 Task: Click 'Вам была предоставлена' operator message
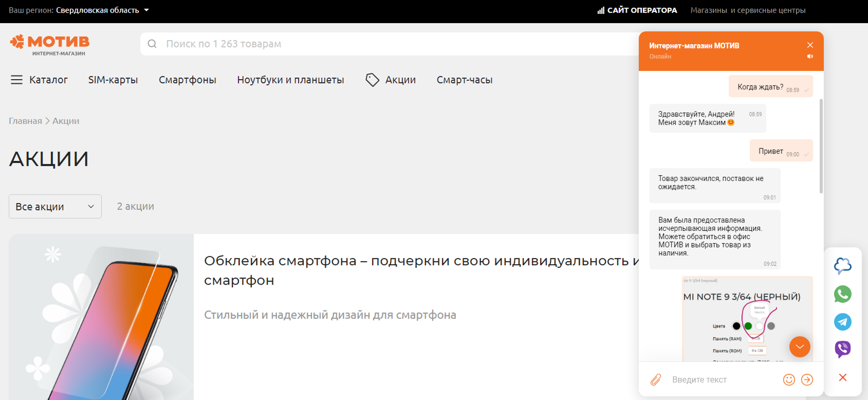[x=715, y=239]
